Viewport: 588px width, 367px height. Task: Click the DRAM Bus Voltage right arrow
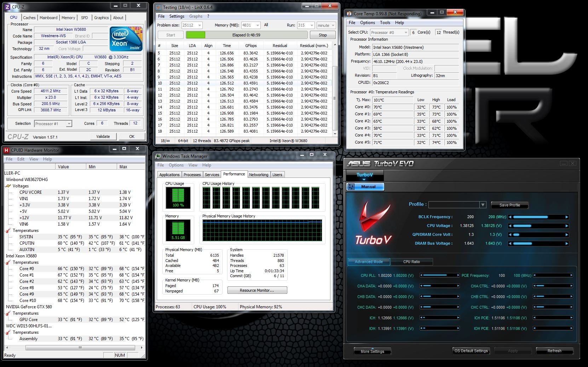[566, 244]
